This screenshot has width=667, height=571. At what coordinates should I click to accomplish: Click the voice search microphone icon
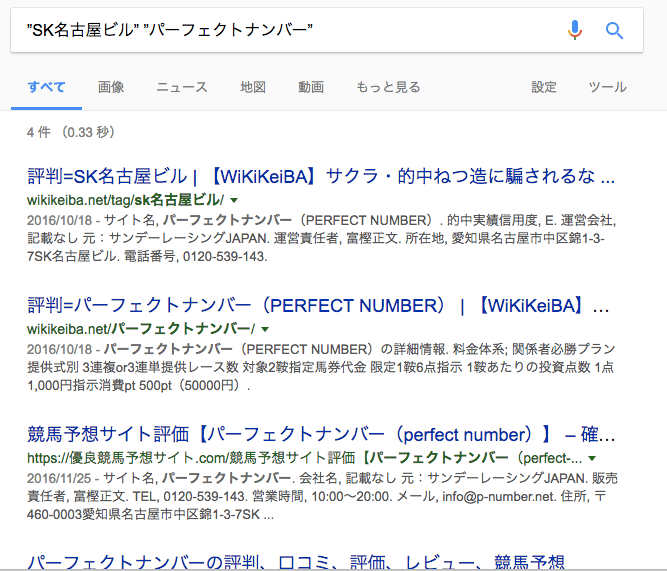(x=574, y=30)
